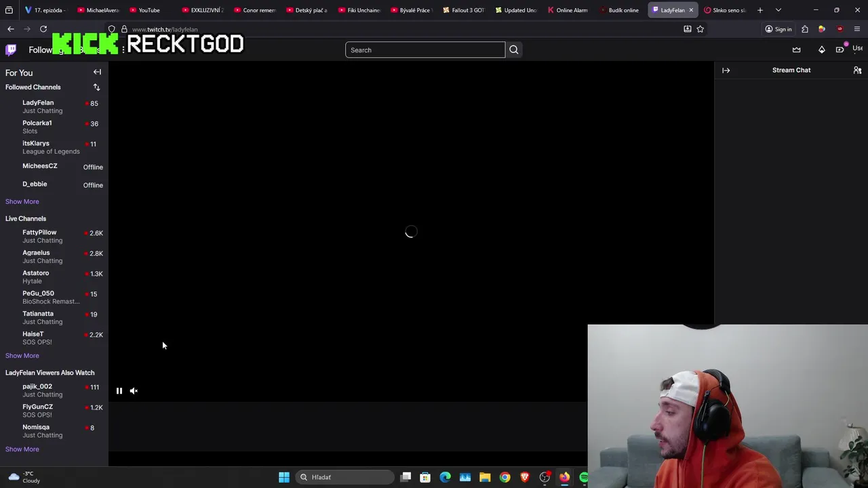Open FlyGunCZ channel
Screen dimensions: 868x488
(x=54, y=410)
